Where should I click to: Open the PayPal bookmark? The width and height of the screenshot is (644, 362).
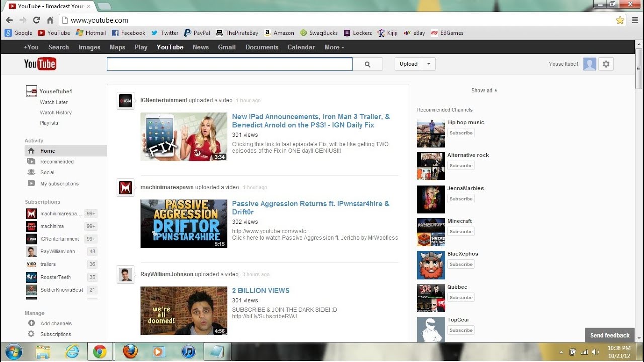click(x=197, y=33)
